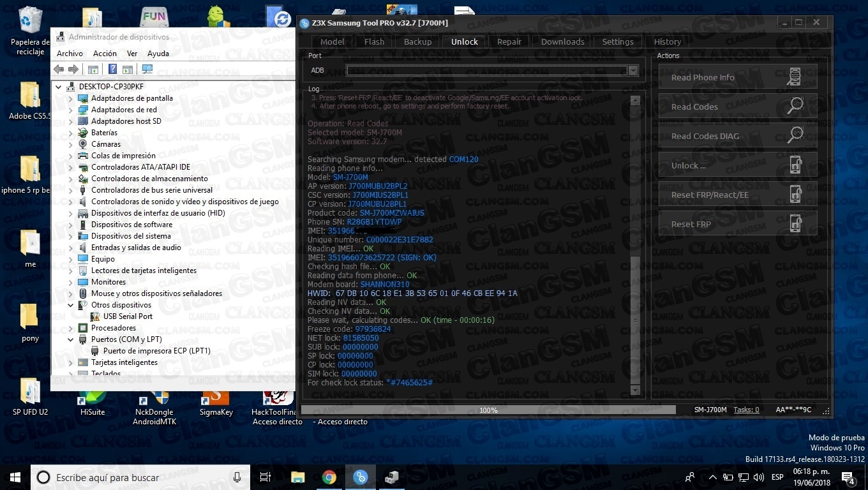Select the HiSuite desktop shortcut

point(93,403)
